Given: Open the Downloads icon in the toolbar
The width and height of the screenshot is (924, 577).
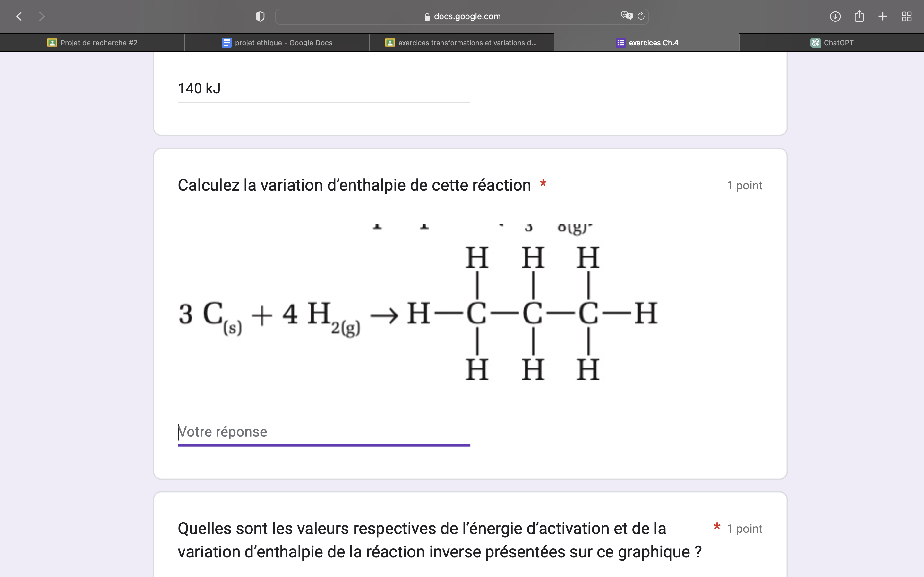Looking at the screenshot, I should point(835,16).
